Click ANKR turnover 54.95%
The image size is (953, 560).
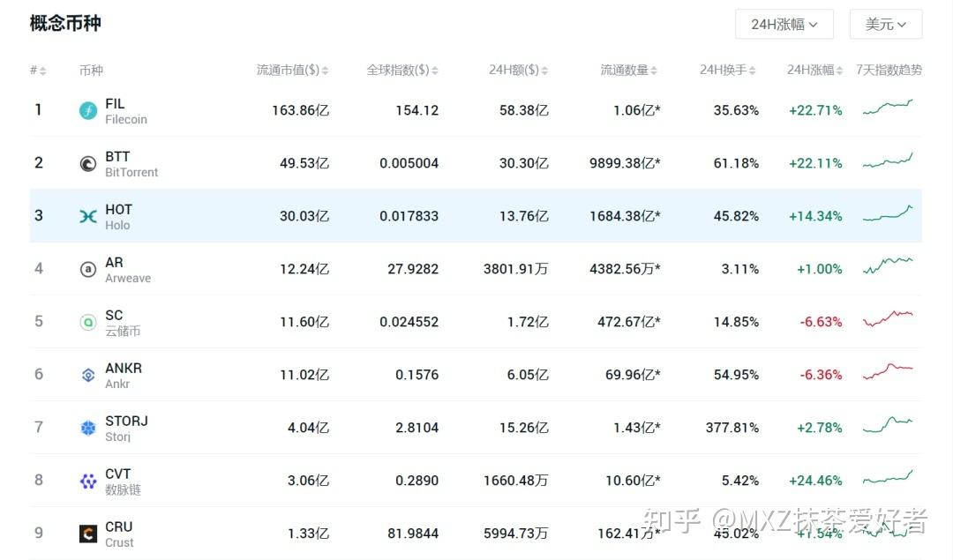click(x=736, y=375)
